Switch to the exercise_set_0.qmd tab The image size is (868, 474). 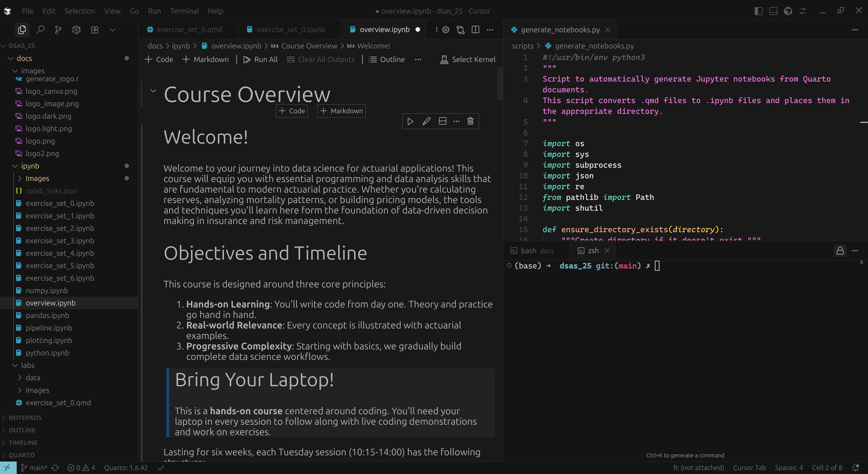click(x=189, y=30)
